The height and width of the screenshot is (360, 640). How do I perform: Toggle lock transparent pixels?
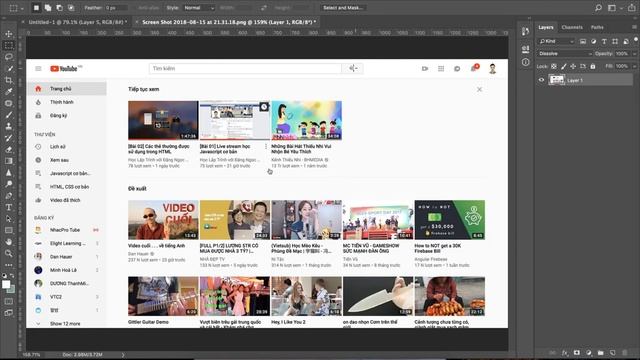(554, 66)
